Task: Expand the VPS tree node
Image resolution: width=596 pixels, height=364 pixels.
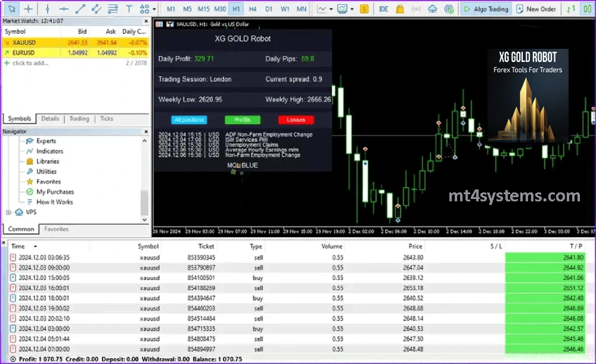Action: tap(8, 212)
